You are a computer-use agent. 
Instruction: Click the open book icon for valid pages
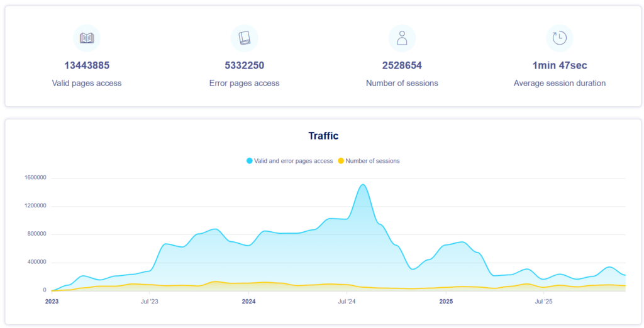point(87,38)
